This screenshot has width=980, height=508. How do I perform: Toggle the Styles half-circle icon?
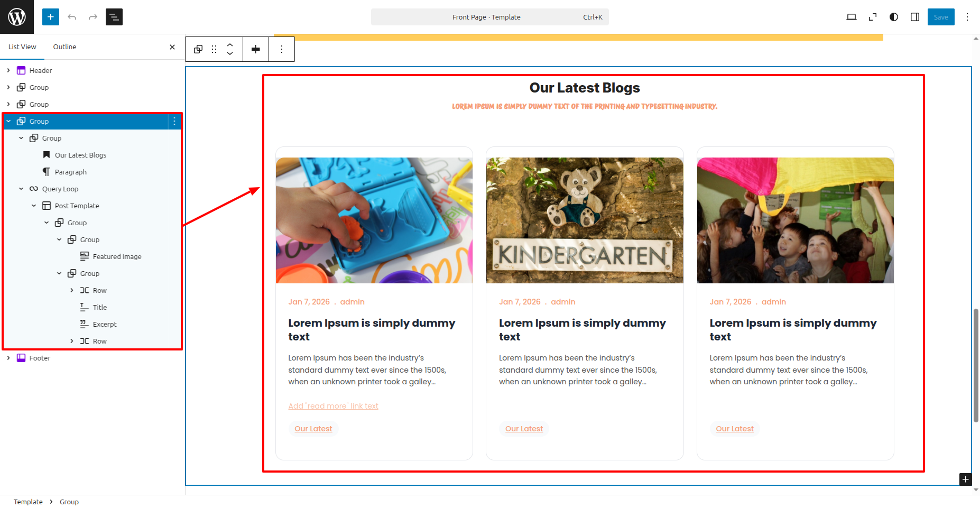(x=894, y=17)
